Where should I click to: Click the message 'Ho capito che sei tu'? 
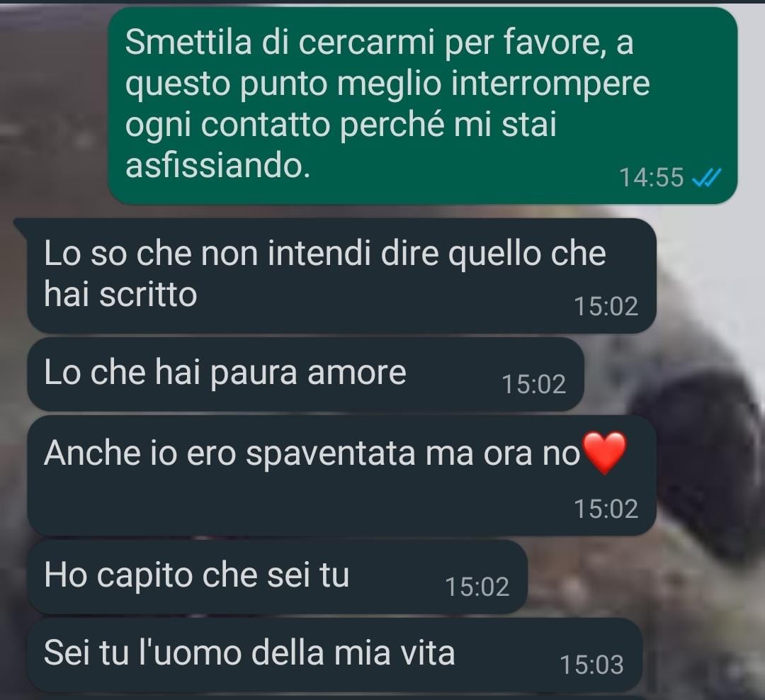tap(277, 577)
